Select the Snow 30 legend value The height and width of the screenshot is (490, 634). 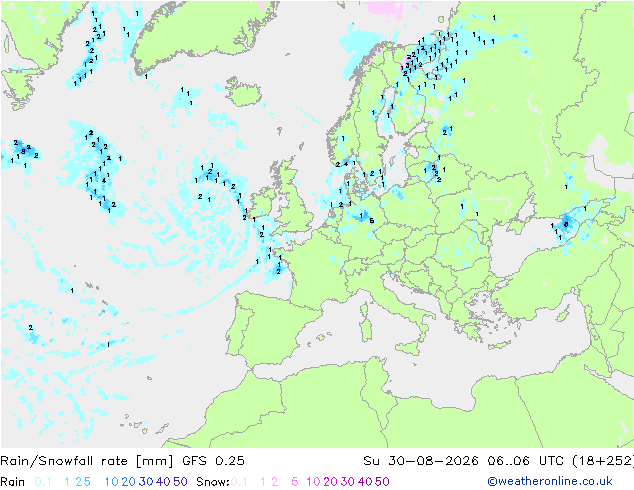pos(348,482)
